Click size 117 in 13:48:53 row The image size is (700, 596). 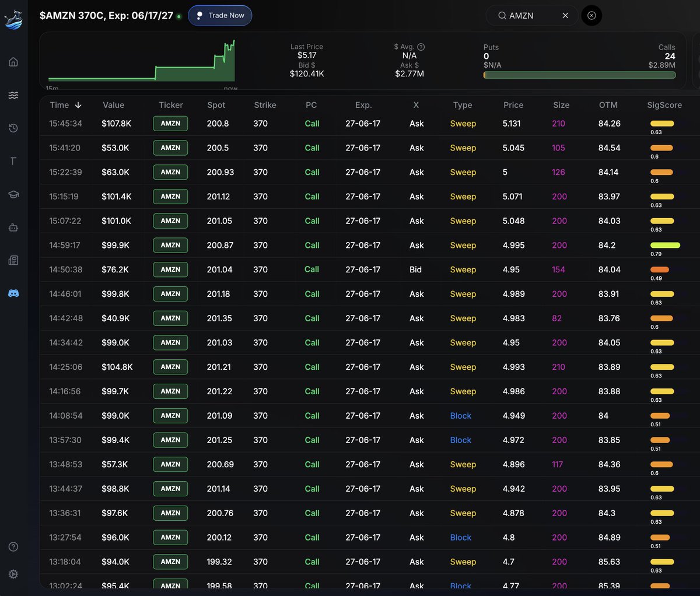tap(558, 464)
